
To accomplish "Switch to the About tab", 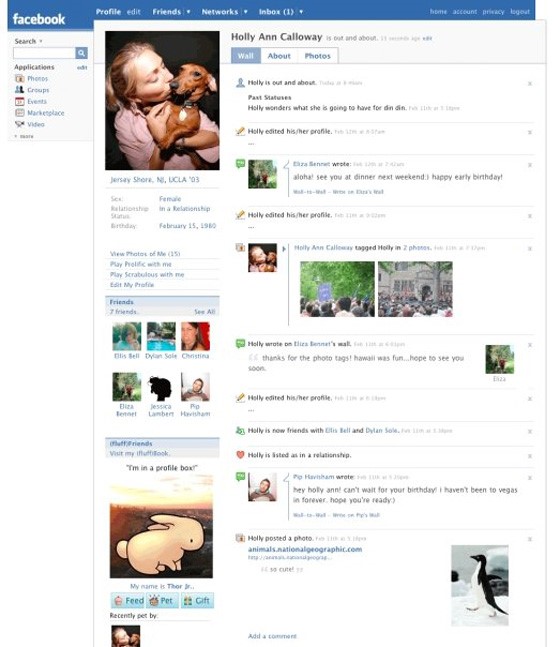I will point(279,56).
